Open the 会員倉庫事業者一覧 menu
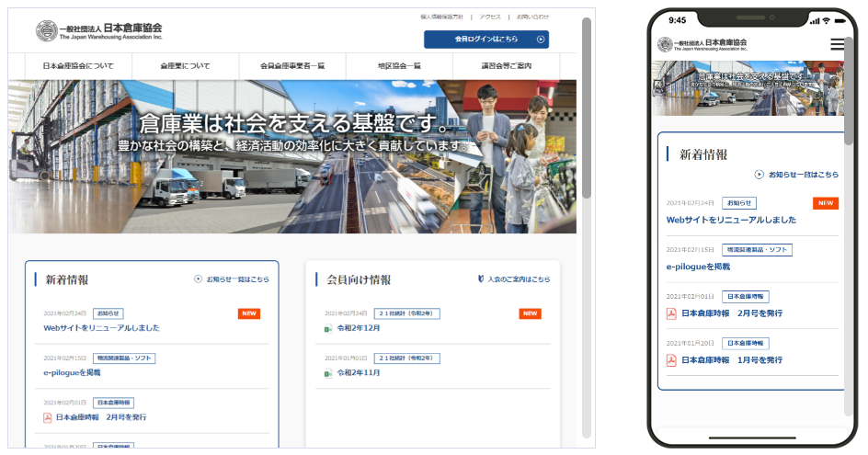Image resolution: width=868 pixels, height=455 pixels. [292, 66]
